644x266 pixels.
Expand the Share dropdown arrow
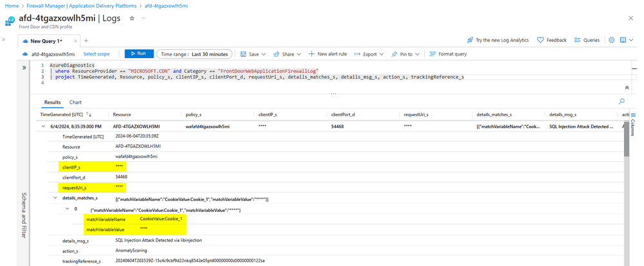coord(299,54)
